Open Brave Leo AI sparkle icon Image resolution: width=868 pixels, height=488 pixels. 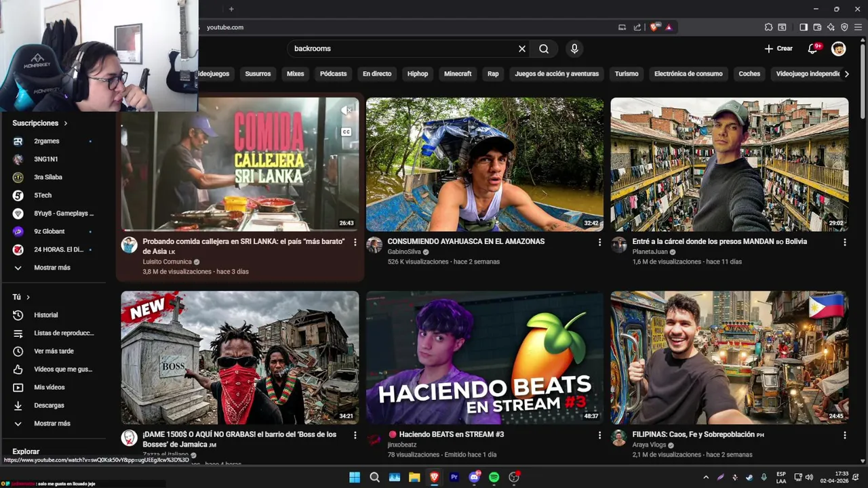coord(831,27)
